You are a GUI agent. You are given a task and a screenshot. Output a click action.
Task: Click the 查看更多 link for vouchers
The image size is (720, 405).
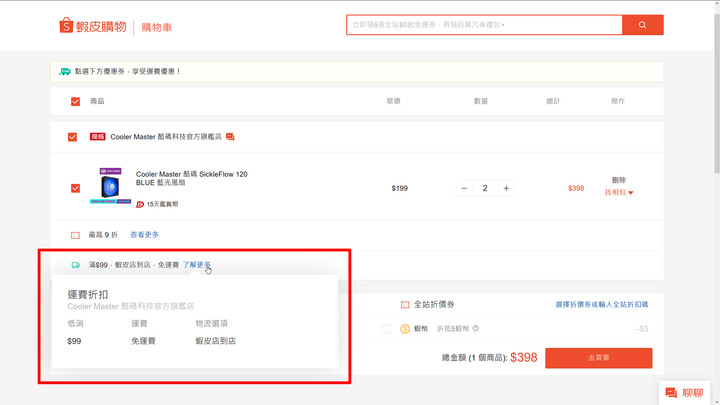(x=144, y=235)
